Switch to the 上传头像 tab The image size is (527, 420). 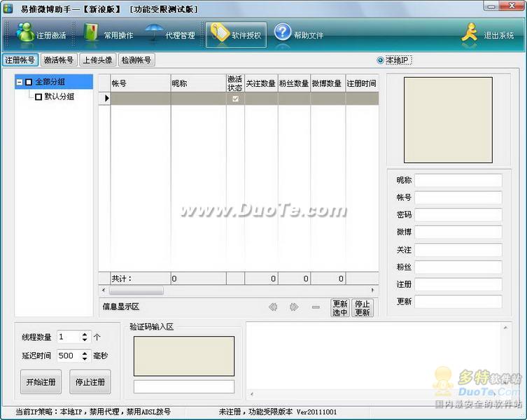coord(97,60)
